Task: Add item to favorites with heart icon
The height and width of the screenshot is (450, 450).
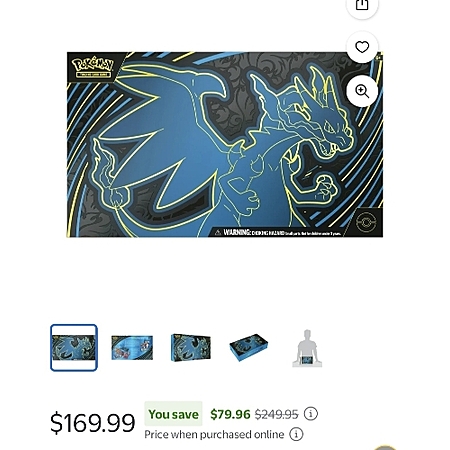Action: (362, 47)
